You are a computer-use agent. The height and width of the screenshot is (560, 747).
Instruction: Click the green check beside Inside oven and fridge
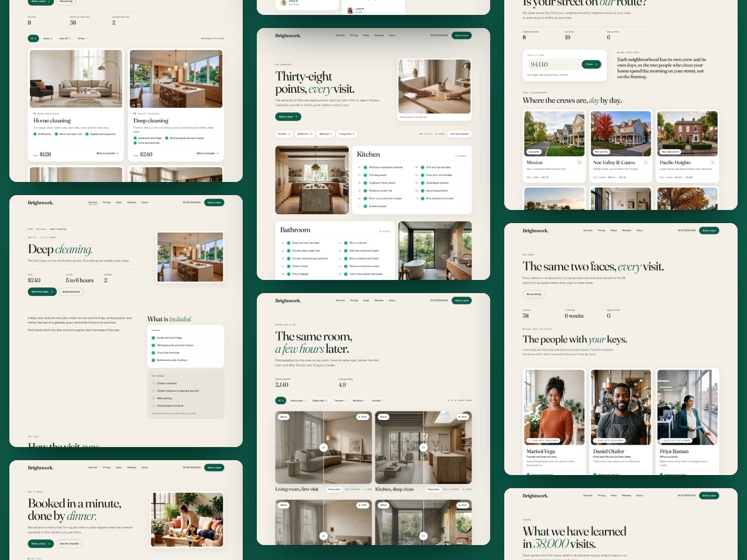click(x=153, y=337)
